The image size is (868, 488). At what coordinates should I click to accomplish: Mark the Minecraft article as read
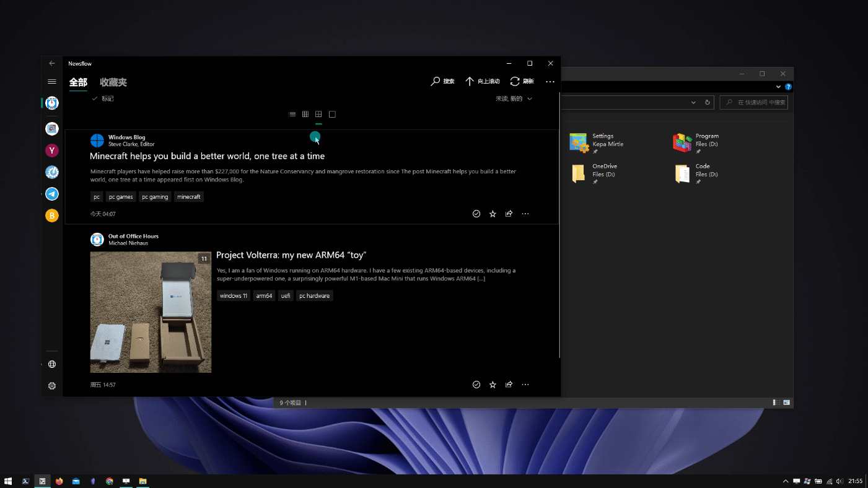tap(476, 214)
